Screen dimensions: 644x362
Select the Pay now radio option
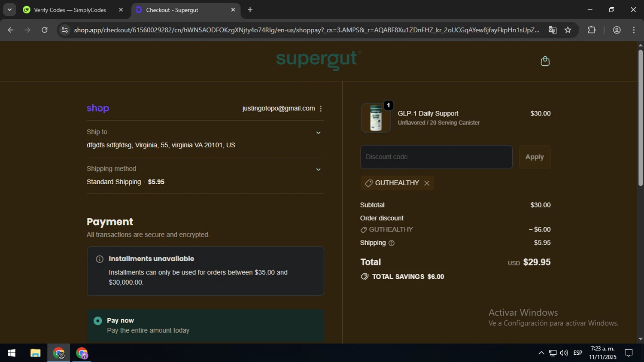[98, 321]
